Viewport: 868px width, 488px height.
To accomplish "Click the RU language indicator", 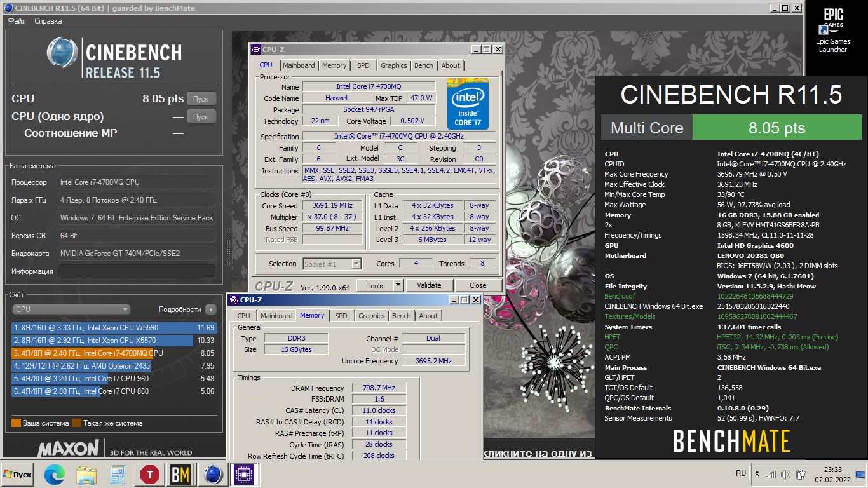I will [741, 473].
